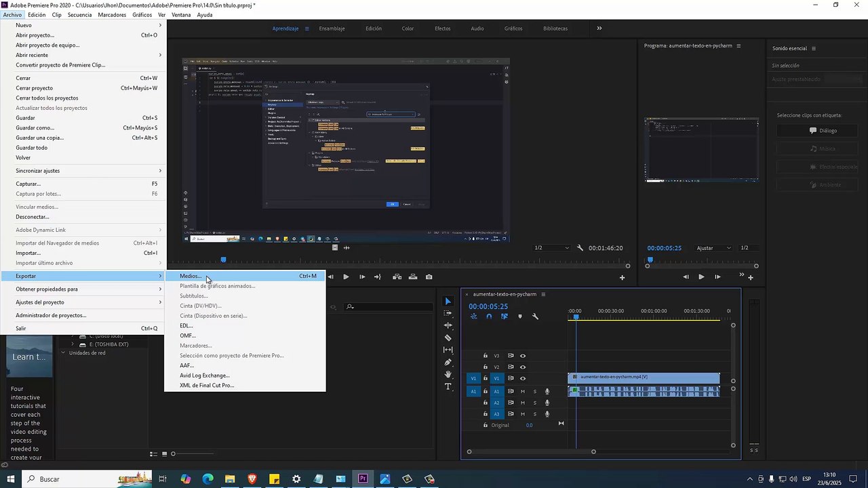Toggle lock on track V2
Screen dimensions: 868x488
486,367
